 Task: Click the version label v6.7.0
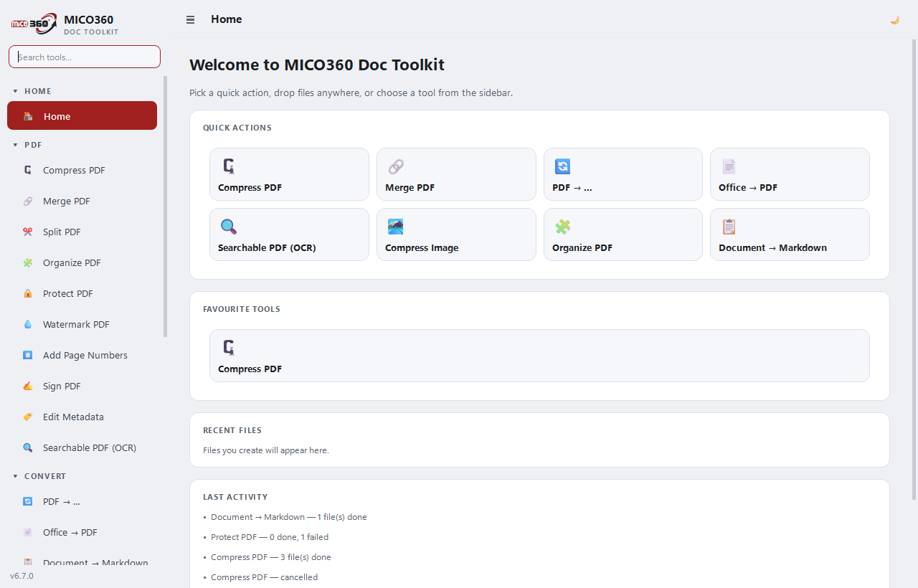click(x=22, y=576)
